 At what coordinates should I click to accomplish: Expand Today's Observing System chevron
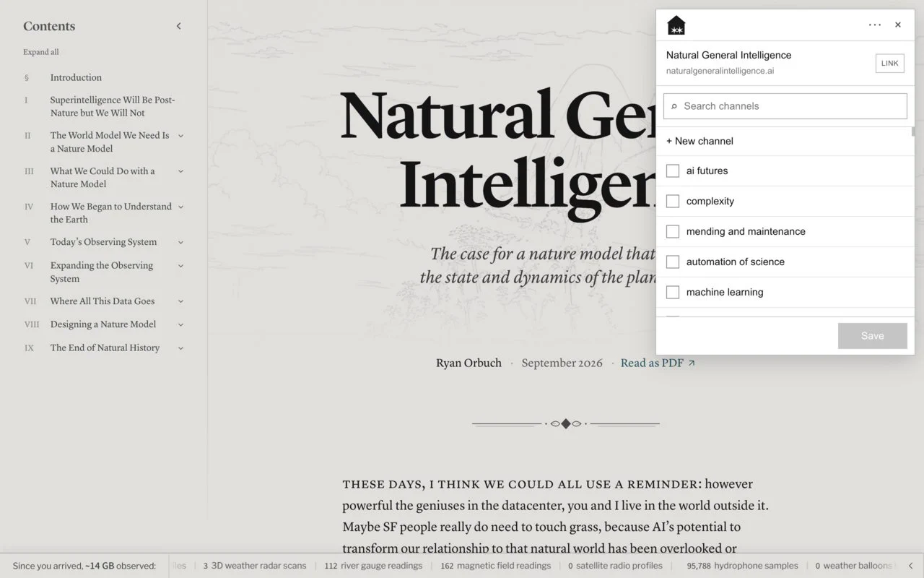tap(180, 242)
